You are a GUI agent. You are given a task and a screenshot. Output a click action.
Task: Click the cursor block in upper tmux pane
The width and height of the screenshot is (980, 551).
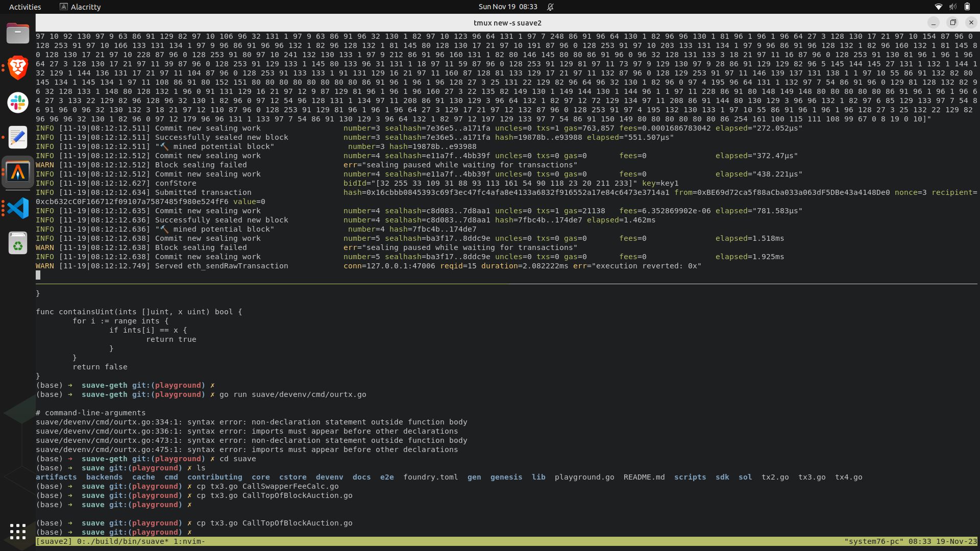tap(38, 275)
